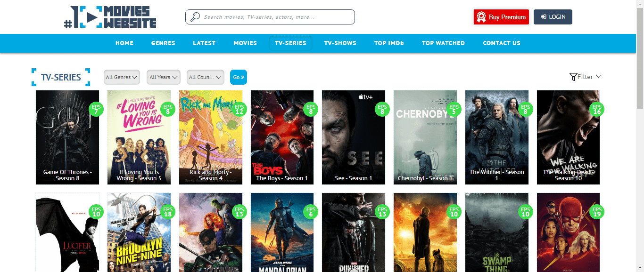644x272 pixels.
Task: Open The Flash poster
Action: point(568,232)
